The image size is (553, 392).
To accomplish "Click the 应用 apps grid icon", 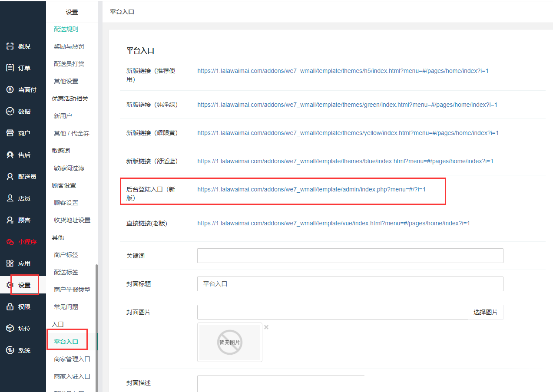I will point(10,264).
